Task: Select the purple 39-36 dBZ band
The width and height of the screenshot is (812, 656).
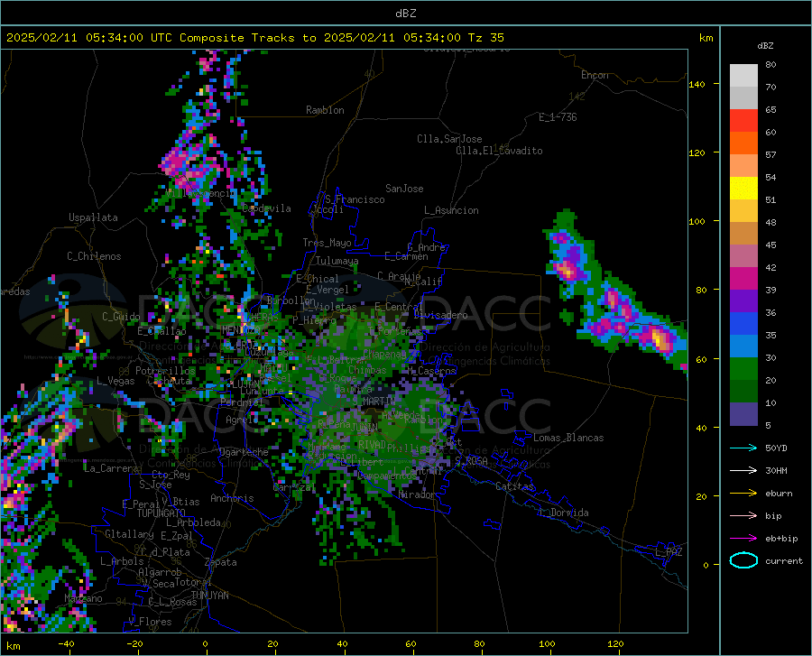Action: 743,301
